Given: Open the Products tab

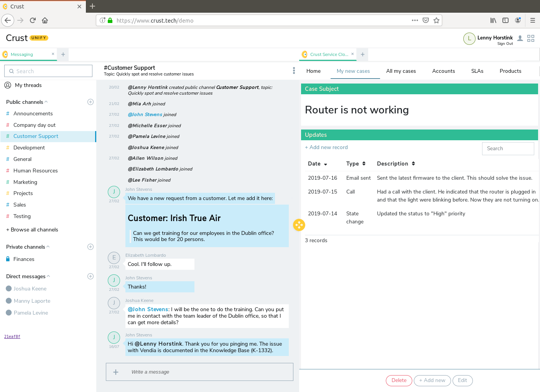Looking at the screenshot, I should point(510,71).
